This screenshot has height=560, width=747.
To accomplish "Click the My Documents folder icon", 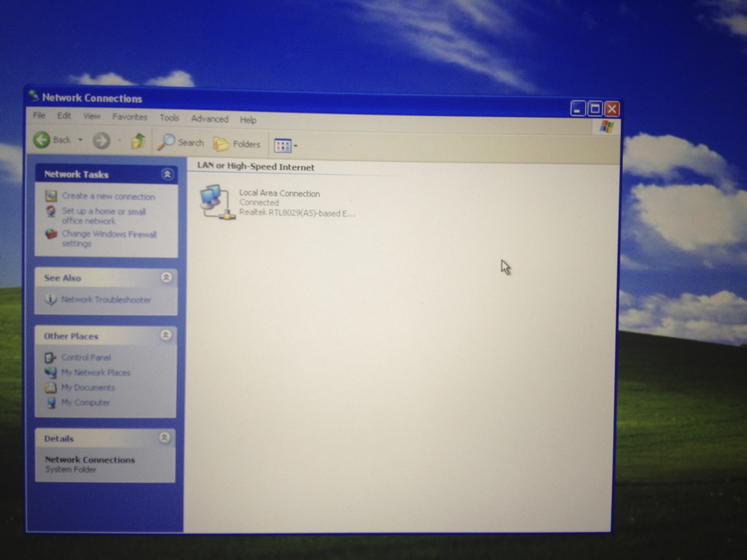I will click(50, 388).
